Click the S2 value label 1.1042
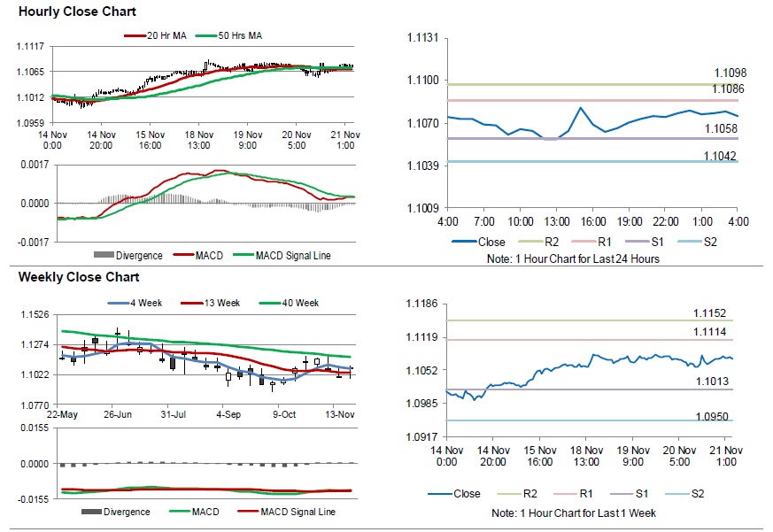The width and height of the screenshot is (773, 532). [x=720, y=156]
